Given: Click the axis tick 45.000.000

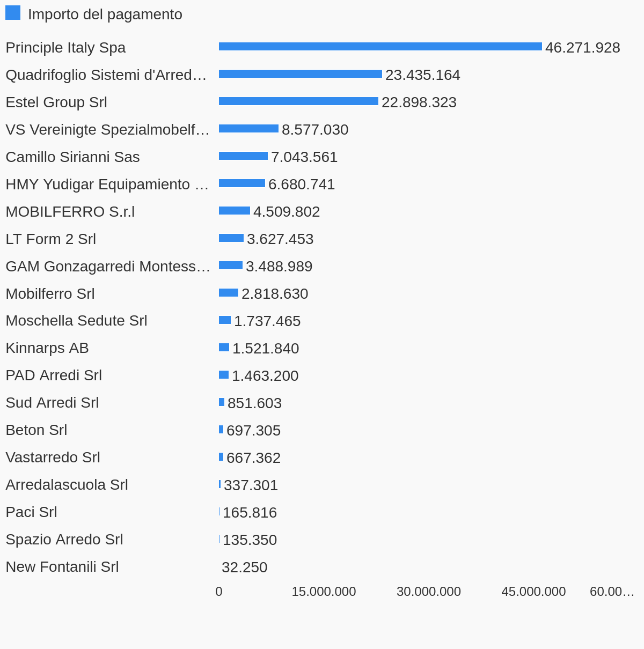Looking at the screenshot, I should pyautogui.click(x=533, y=592).
